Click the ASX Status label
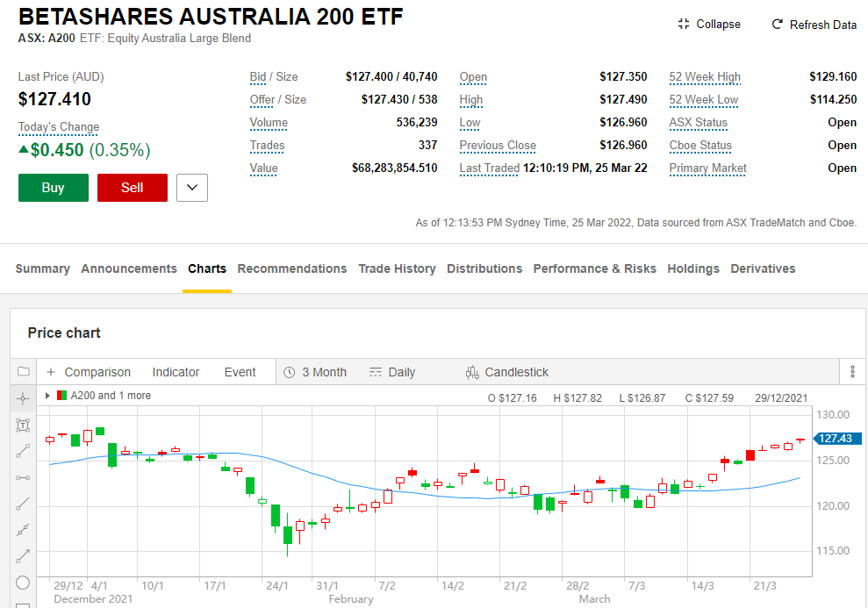 [698, 122]
